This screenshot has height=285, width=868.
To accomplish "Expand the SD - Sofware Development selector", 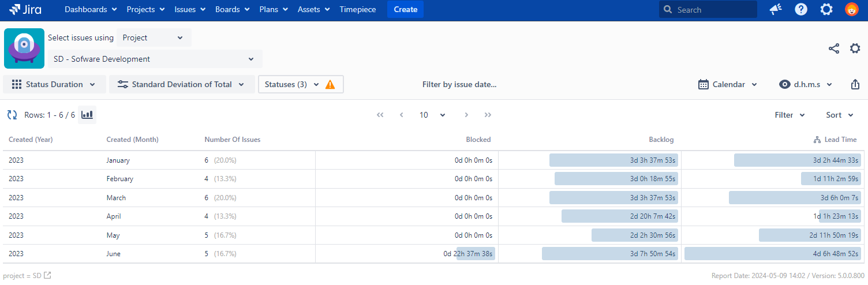I will click(x=154, y=59).
